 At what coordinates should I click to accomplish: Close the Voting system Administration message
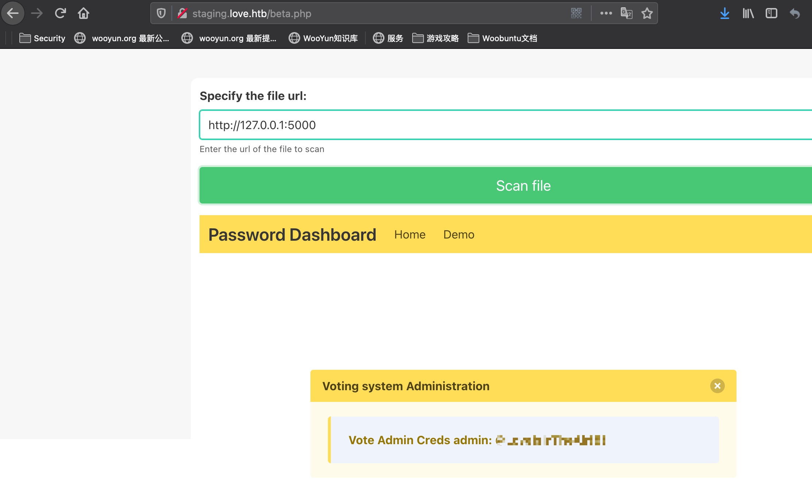(x=717, y=386)
